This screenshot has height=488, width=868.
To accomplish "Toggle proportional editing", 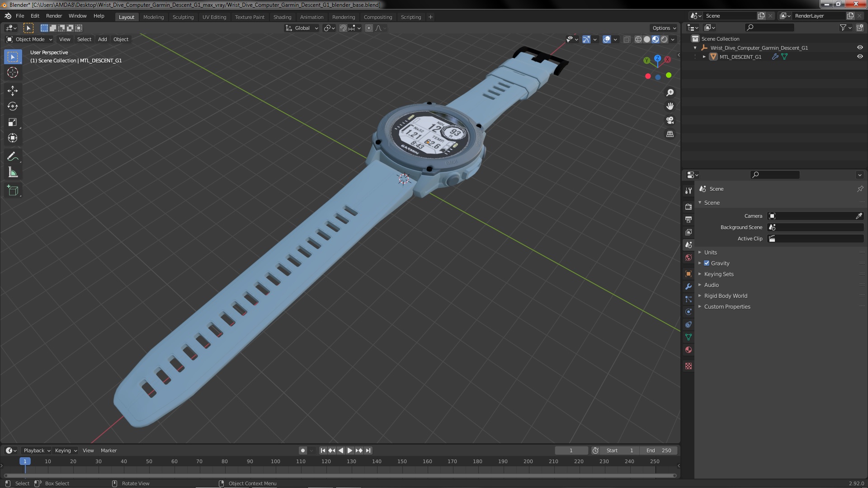I will pyautogui.click(x=369, y=28).
